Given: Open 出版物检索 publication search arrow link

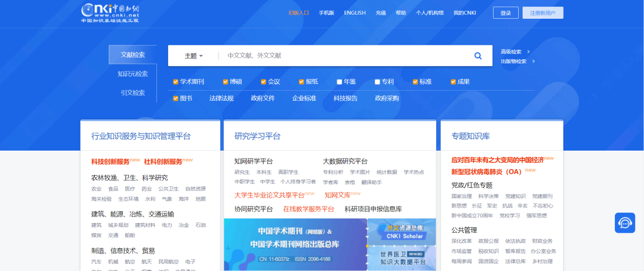Looking at the screenshot, I should (518, 61).
